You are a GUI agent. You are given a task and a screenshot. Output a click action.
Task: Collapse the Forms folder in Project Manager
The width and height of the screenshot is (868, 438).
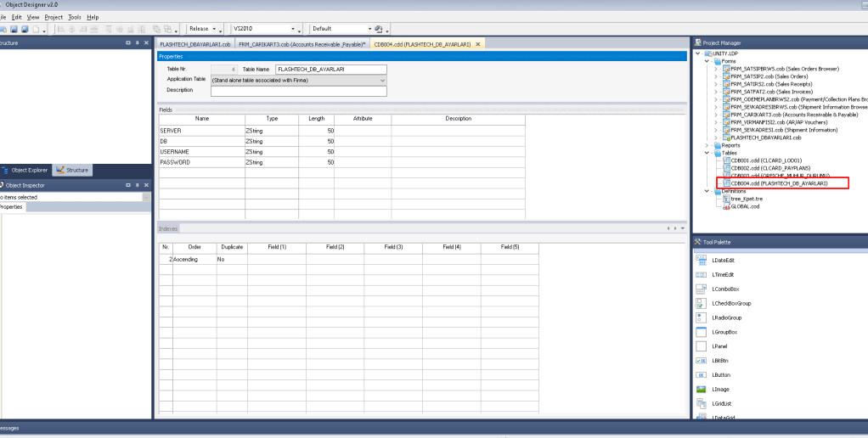(707, 61)
